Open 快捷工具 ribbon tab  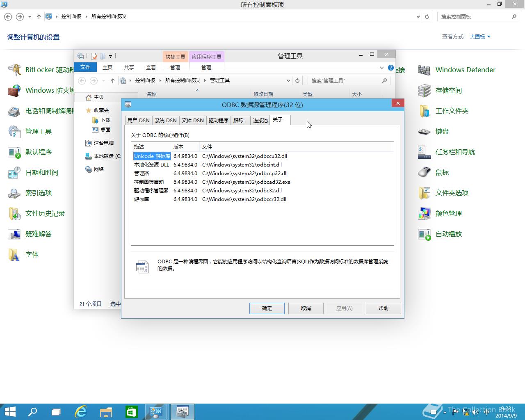click(175, 57)
